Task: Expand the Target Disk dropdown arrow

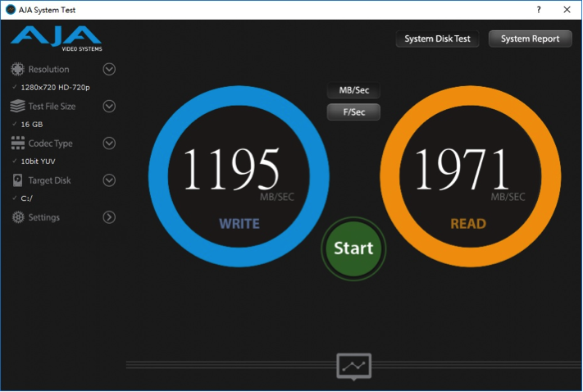Action: point(109,180)
